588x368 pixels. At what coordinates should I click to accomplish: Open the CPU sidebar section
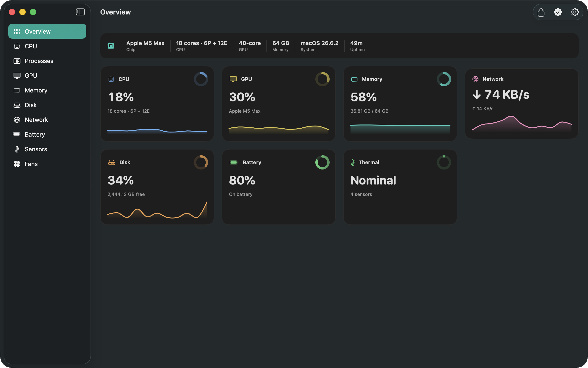coord(47,46)
